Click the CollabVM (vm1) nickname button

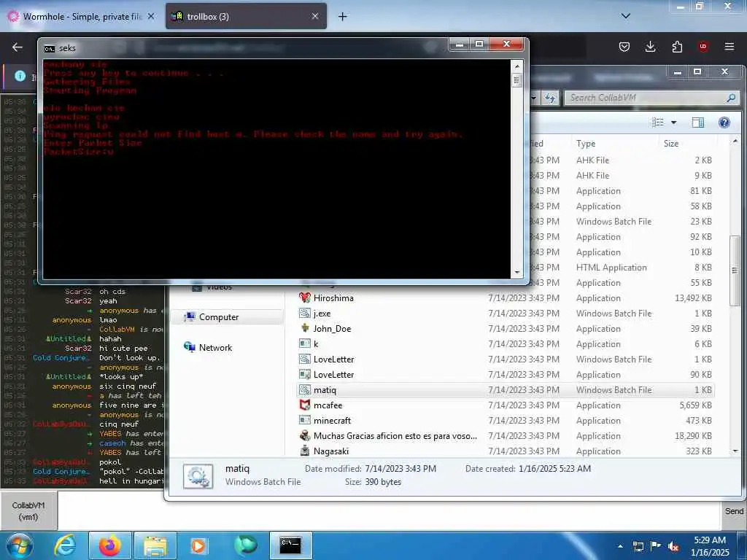pos(28,511)
